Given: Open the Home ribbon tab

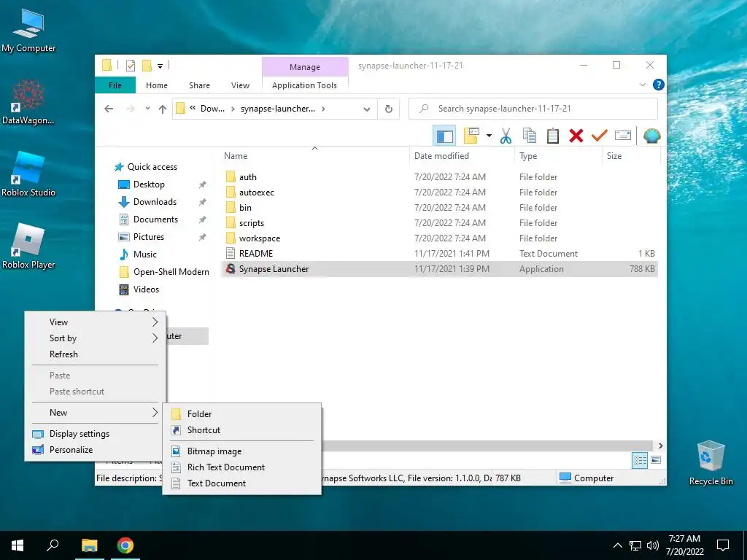Looking at the screenshot, I should pyautogui.click(x=157, y=85).
